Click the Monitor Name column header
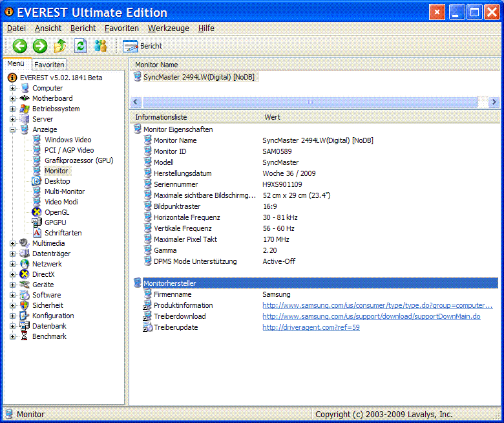The width and height of the screenshot is (504, 423). click(x=315, y=65)
